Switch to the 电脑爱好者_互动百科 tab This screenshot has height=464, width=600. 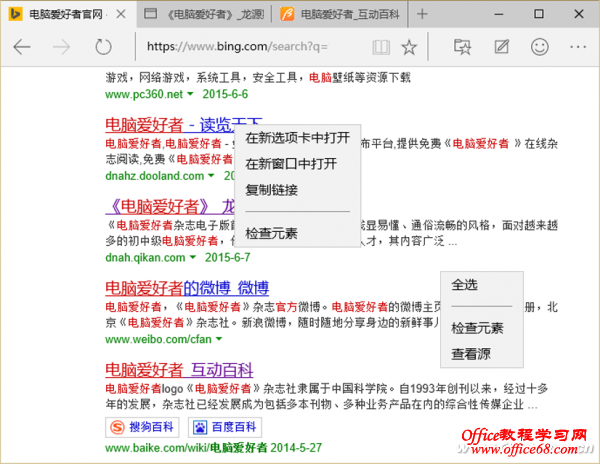click(x=345, y=15)
